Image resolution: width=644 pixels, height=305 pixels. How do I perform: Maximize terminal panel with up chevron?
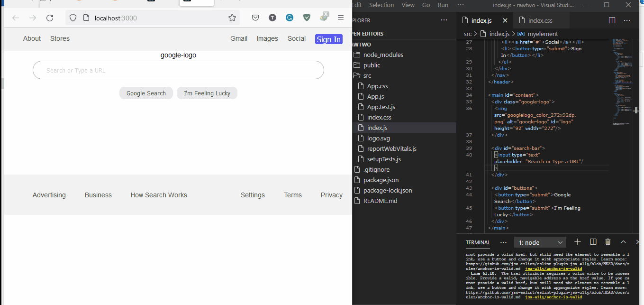623,242
